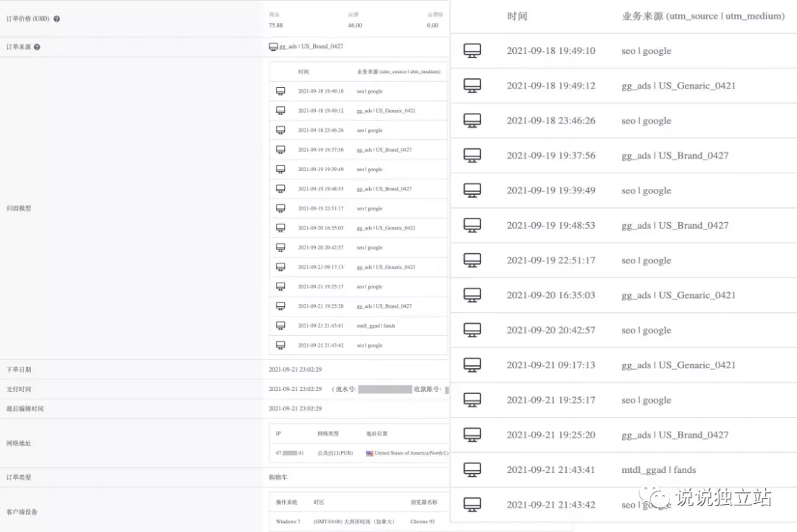Click the large monitor icon for 2021-09-19 19:37:56

tap(472, 156)
